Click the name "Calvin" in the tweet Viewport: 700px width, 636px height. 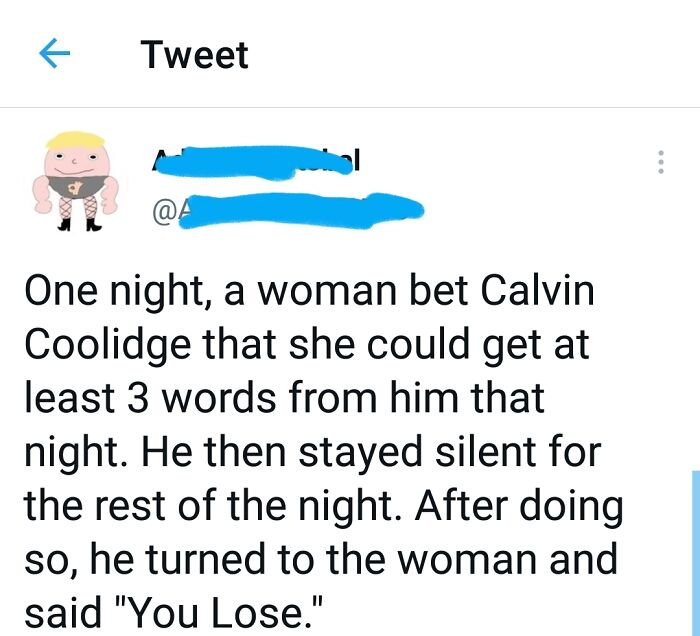(539, 290)
